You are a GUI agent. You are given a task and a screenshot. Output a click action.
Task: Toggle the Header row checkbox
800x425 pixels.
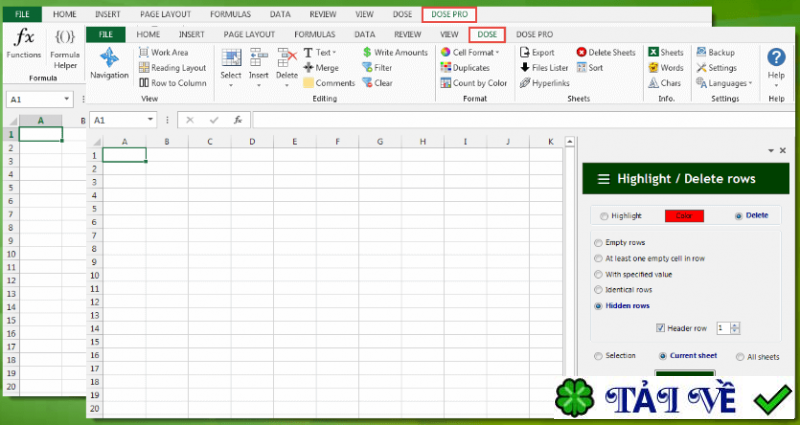(x=661, y=328)
